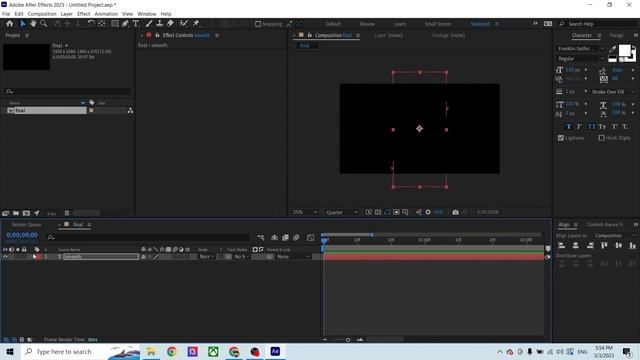Screen dimensions: 640x360
Task: Open the Parent & Link None dropdown
Action: 293,257
